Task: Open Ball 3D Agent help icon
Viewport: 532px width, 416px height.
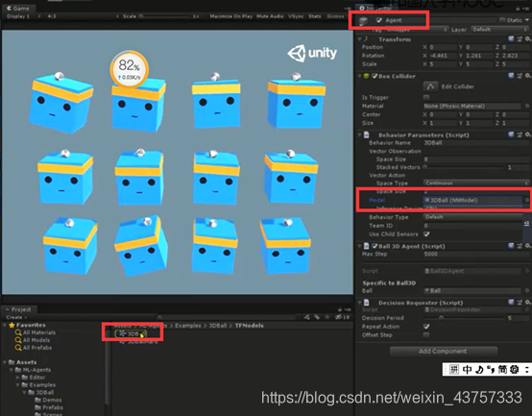Action: pos(511,246)
